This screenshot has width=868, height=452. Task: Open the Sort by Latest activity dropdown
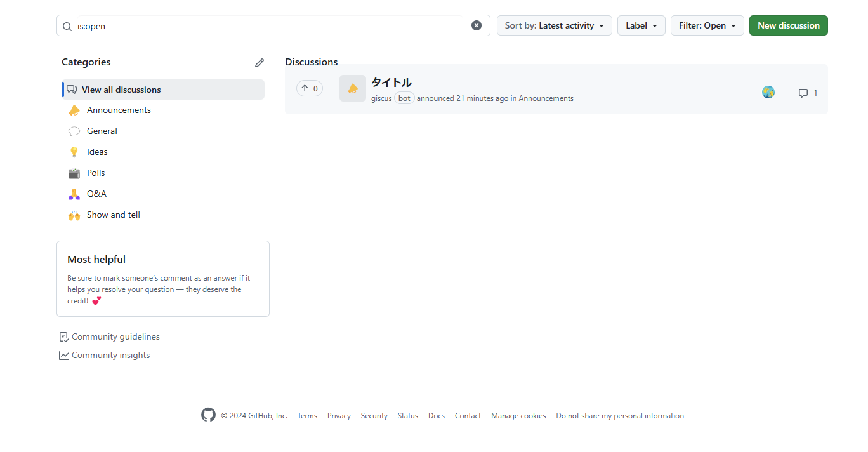[x=554, y=25]
